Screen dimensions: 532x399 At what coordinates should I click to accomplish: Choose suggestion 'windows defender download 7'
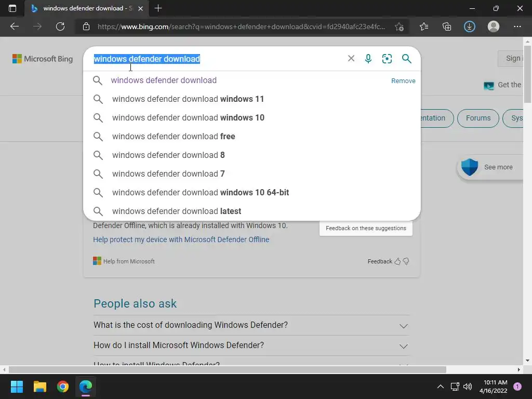(252, 174)
